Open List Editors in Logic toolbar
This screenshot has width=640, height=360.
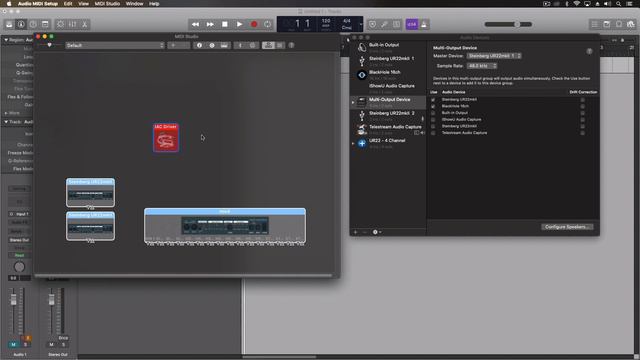[x=595, y=24]
